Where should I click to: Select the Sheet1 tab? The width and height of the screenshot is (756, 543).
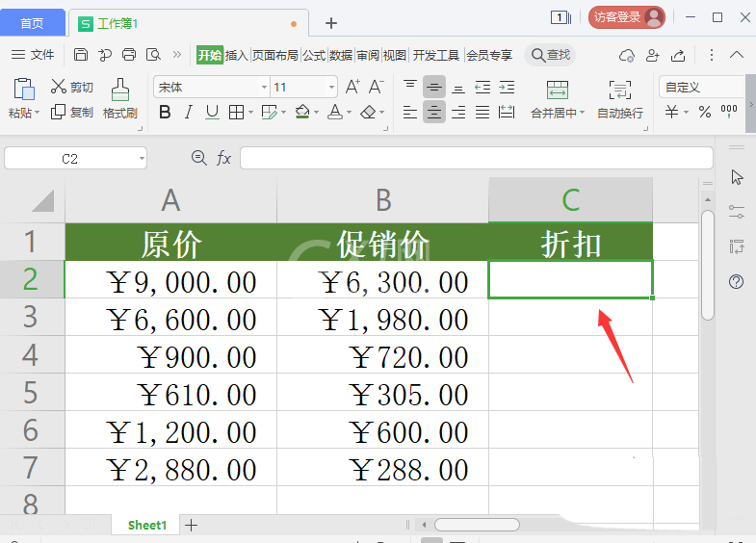(x=147, y=525)
